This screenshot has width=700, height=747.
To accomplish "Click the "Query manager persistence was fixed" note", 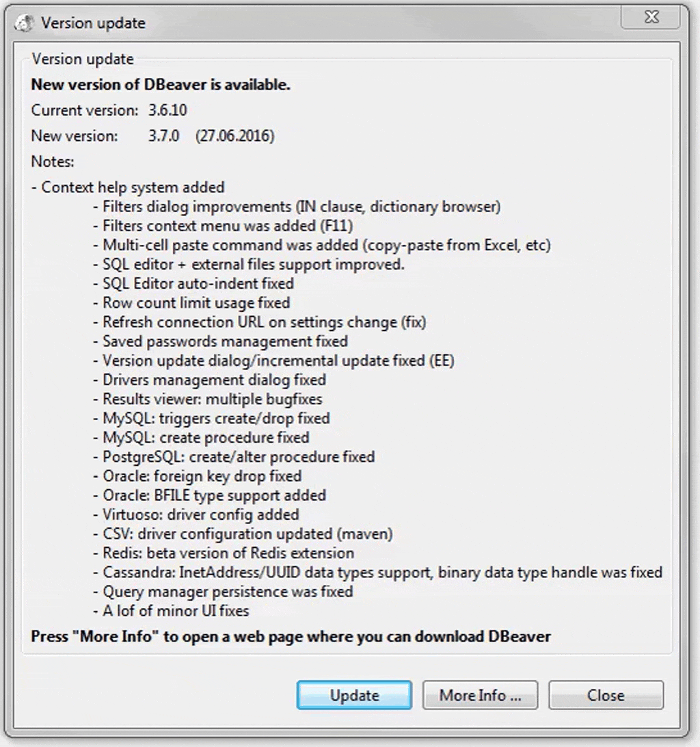I will coord(227,591).
